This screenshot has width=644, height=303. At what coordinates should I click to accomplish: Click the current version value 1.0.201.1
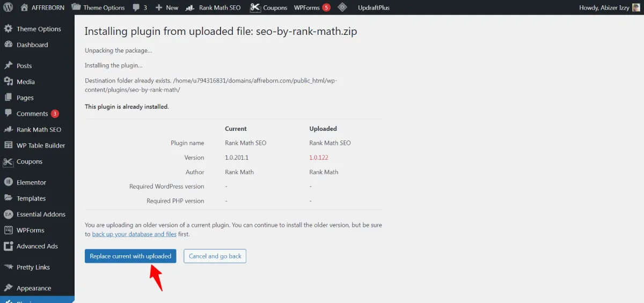[x=237, y=158]
